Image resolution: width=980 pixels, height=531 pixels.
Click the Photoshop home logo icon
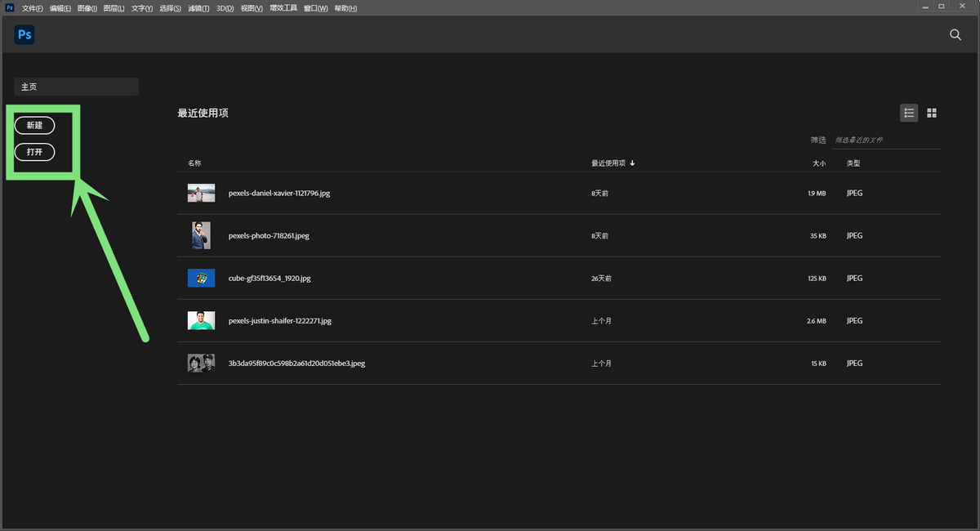click(x=24, y=35)
